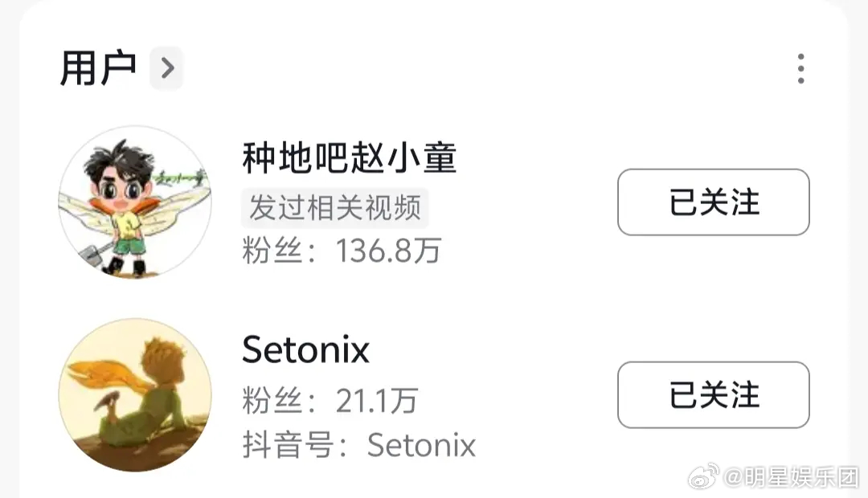
Task: Expand the 用户 section chevron arrow
Action: point(166,68)
